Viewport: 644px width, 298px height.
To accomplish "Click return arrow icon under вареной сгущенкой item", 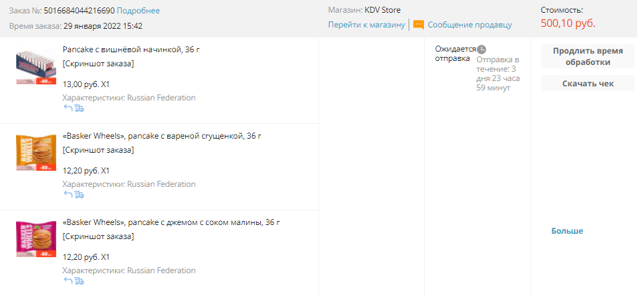I will (x=68, y=194).
